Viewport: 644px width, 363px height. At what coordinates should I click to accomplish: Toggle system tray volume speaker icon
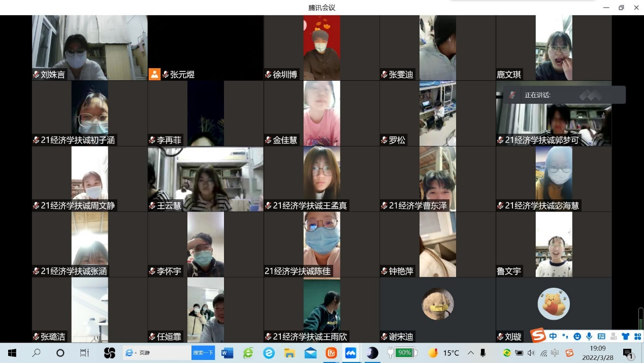point(531,353)
